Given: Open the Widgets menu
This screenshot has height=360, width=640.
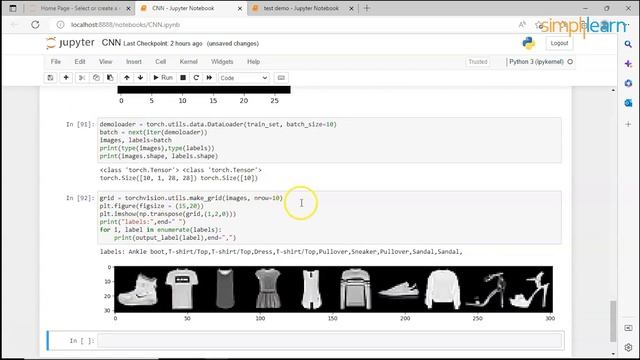Looking at the screenshot, I should pos(222,62).
